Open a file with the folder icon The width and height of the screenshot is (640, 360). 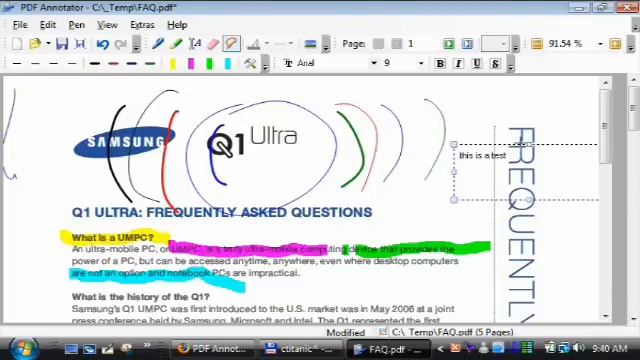pyautogui.click(x=35, y=44)
